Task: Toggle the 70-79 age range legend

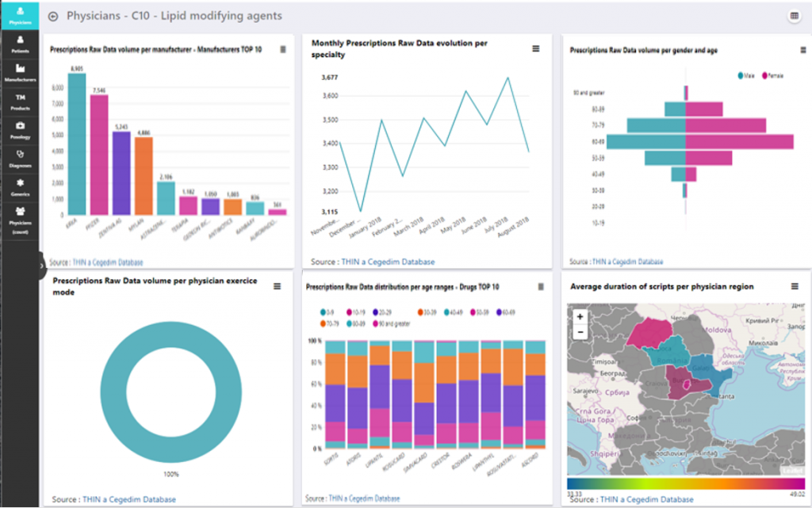Action: coord(329,324)
